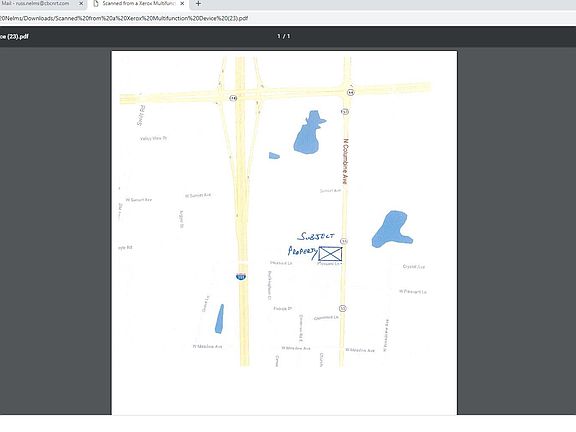Click the handwritten SUBJECT note
The height and width of the screenshot is (432, 576).
click(316, 236)
